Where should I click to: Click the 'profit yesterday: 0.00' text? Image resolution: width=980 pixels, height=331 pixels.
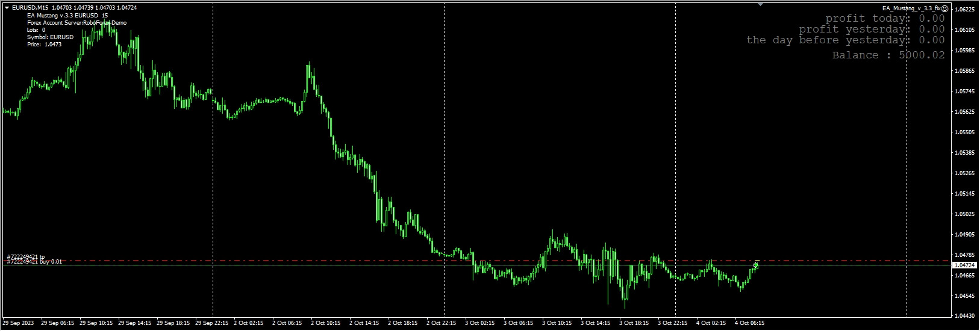[x=872, y=29]
